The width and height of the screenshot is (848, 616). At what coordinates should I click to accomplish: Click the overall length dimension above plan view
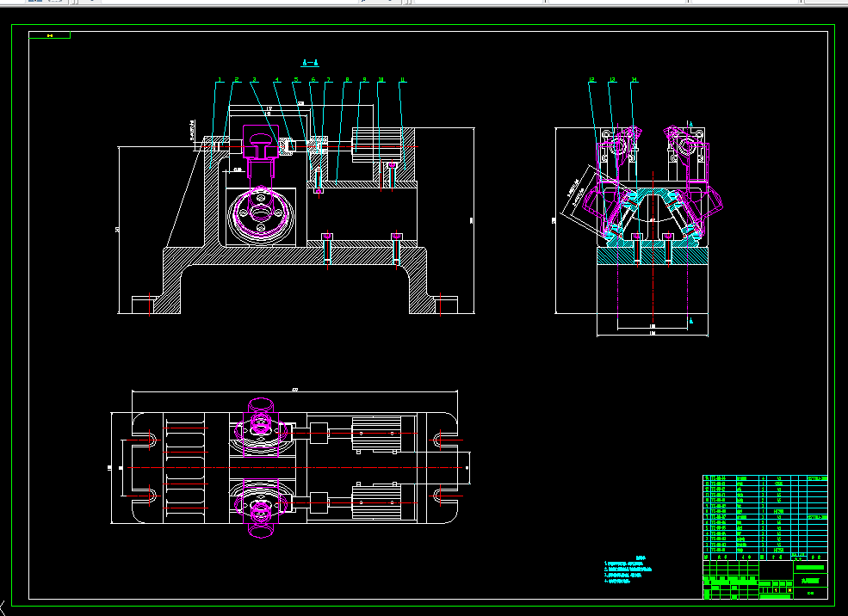(x=294, y=390)
